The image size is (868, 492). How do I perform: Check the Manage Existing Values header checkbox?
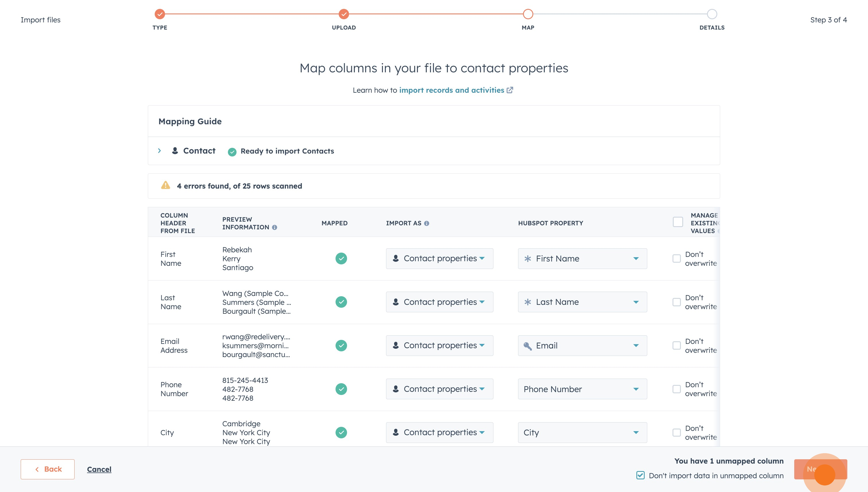pos(678,222)
